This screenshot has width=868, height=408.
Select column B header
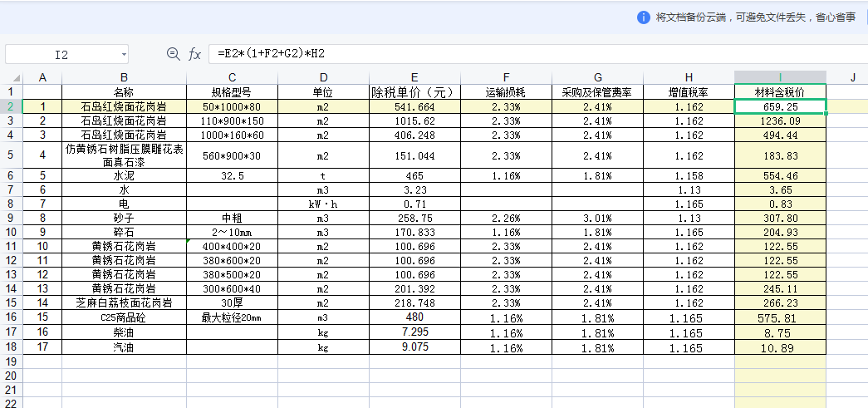pyautogui.click(x=124, y=77)
